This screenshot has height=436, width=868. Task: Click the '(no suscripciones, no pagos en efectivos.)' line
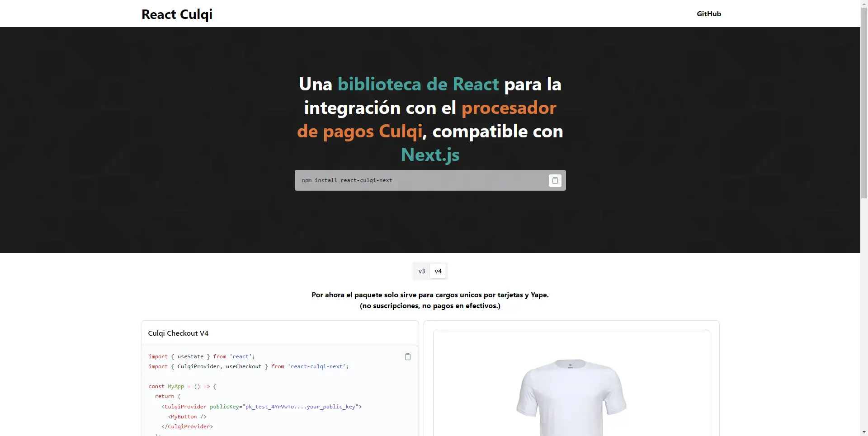click(x=430, y=306)
